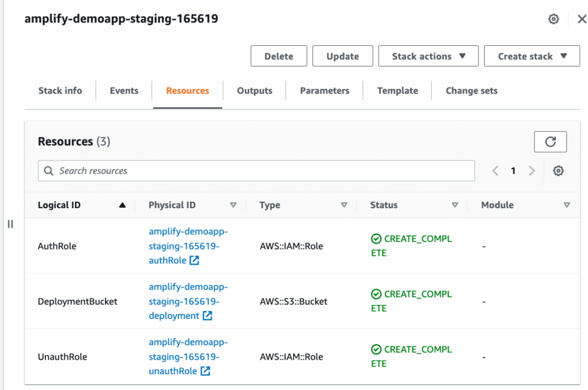Image resolution: width=588 pixels, height=390 pixels.
Task: View the Template tab
Action: point(397,91)
